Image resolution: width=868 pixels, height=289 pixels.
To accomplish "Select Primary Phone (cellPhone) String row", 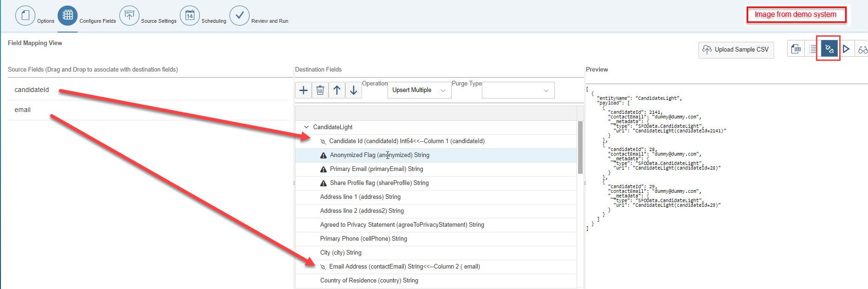I will coord(436,239).
